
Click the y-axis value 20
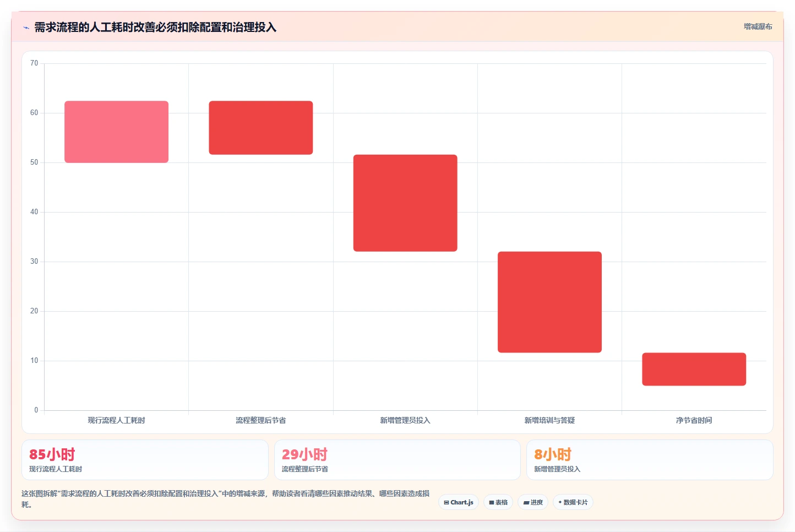tap(34, 311)
